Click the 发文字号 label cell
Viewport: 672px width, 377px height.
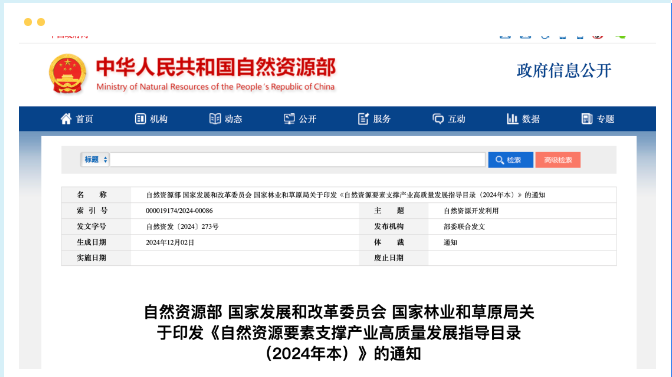click(x=96, y=226)
